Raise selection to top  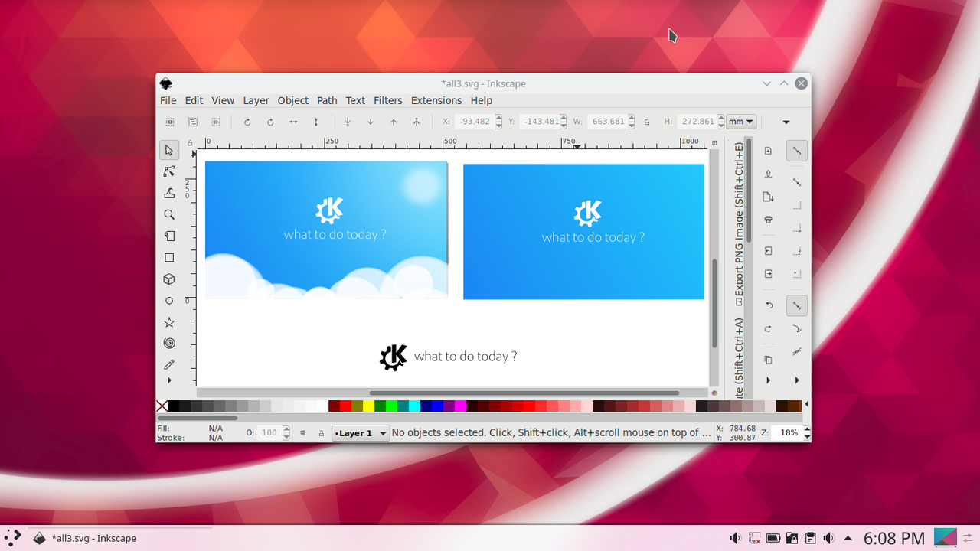coord(416,122)
